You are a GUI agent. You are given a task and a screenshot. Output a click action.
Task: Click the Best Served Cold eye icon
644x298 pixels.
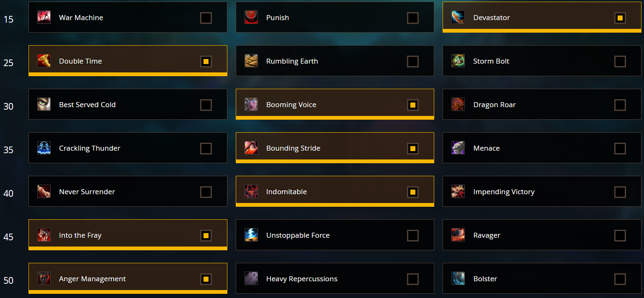click(x=44, y=105)
